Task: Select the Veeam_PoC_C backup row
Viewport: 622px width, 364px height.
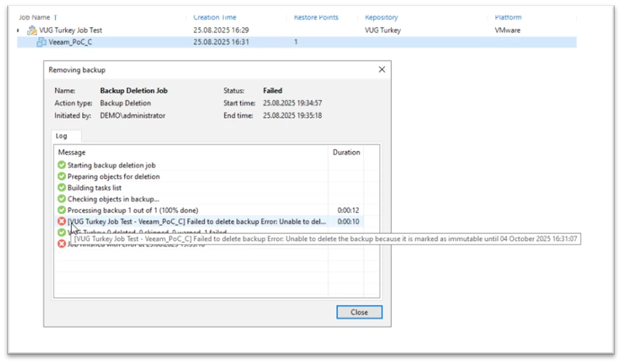Action: [x=297, y=42]
